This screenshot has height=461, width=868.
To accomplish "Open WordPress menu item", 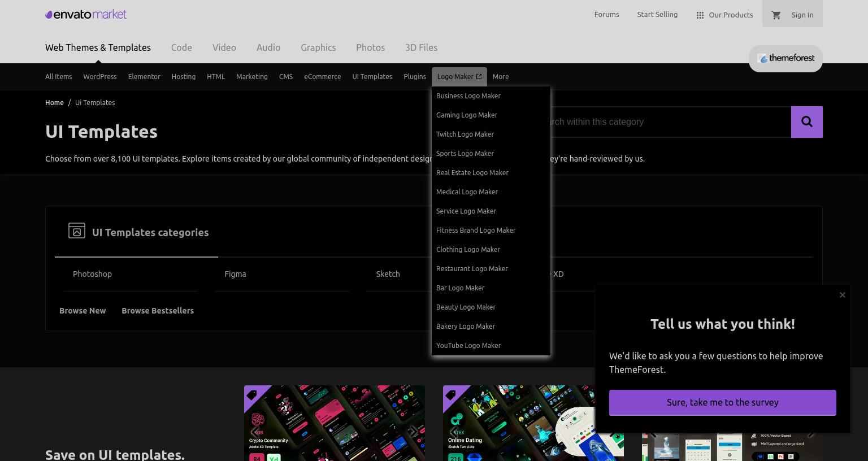I will click(x=100, y=76).
